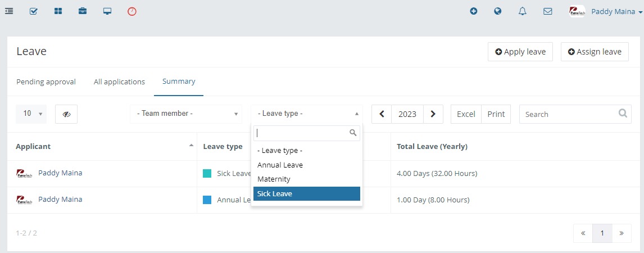The height and width of the screenshot is (253, 644).
Task: Open the projects briefcase icon
Action: coord(83,11)
